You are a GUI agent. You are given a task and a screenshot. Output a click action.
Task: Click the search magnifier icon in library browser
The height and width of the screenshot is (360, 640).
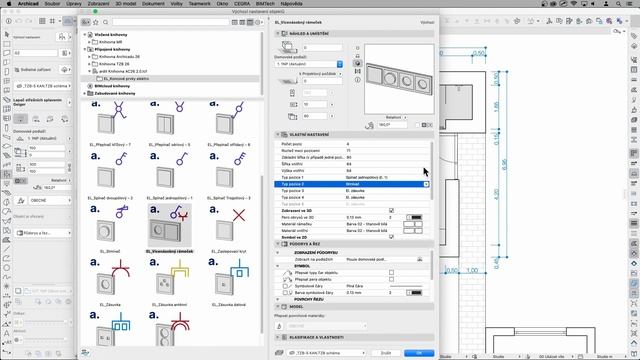point(106,22)
